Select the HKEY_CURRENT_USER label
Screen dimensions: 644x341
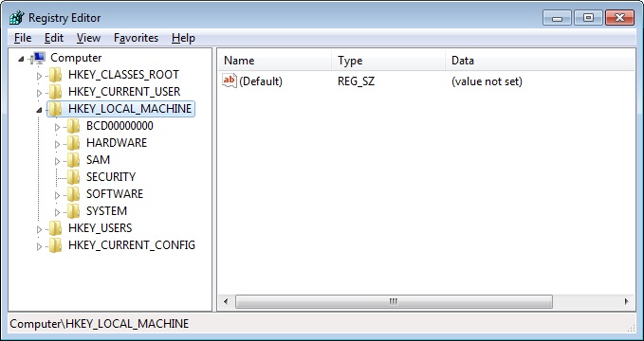tap(124, 92)
